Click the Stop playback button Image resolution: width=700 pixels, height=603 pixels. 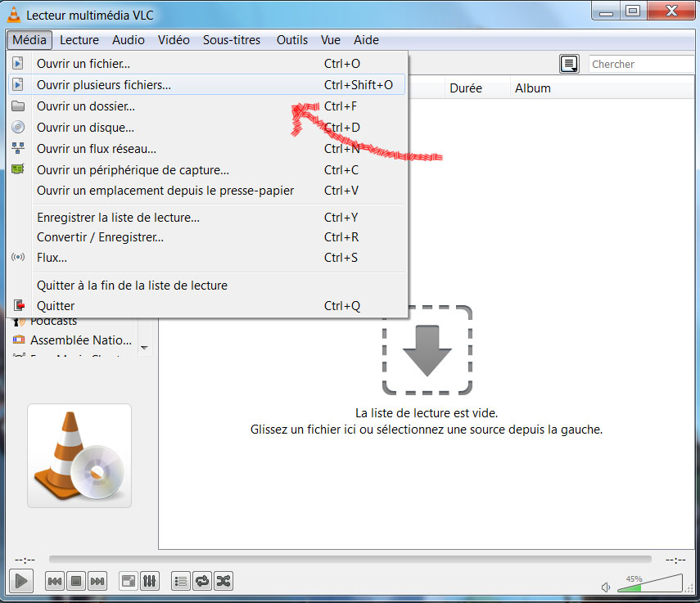click(76, 581)
